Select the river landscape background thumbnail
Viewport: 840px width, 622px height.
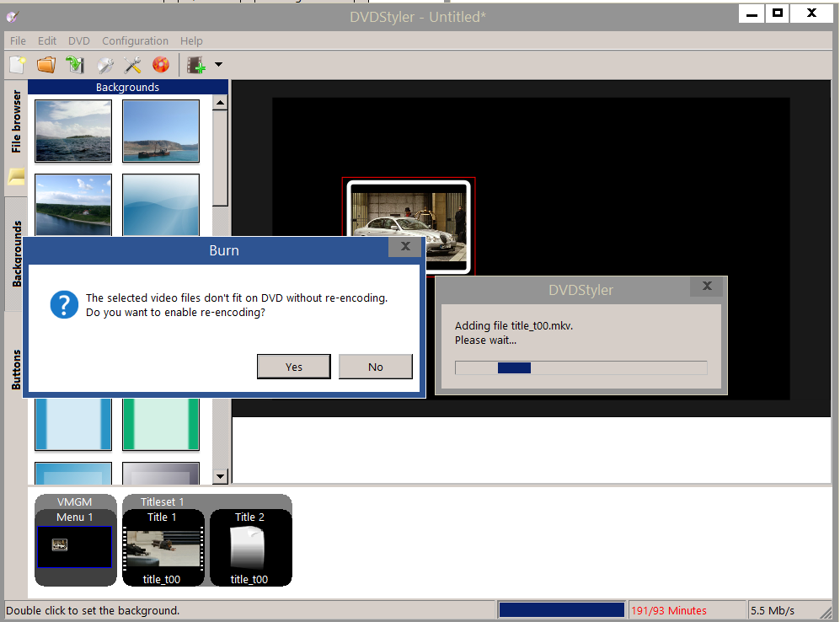[x=73, y=205]
